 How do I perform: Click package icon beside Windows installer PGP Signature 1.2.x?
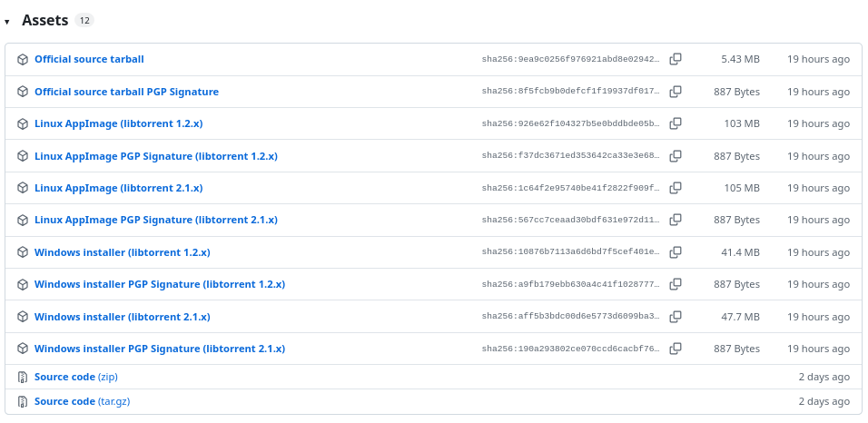pyautogui.click(x=23, y=284)
